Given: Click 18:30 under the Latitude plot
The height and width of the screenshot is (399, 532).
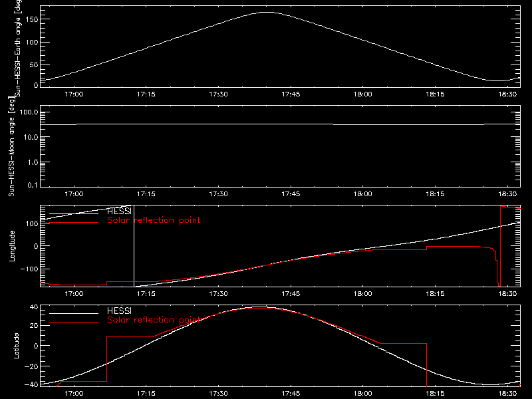Looking at the screenshot, I should pos(507,393).
